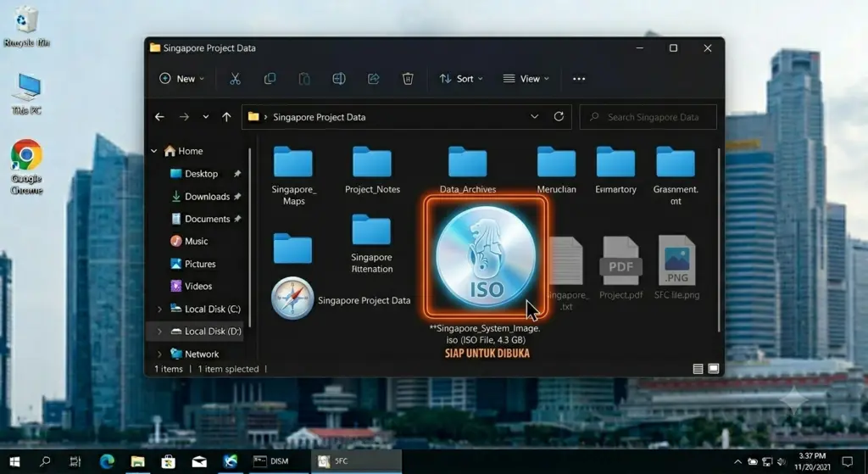
Task: Open This PC desktop icon
Action: [26, 94]
